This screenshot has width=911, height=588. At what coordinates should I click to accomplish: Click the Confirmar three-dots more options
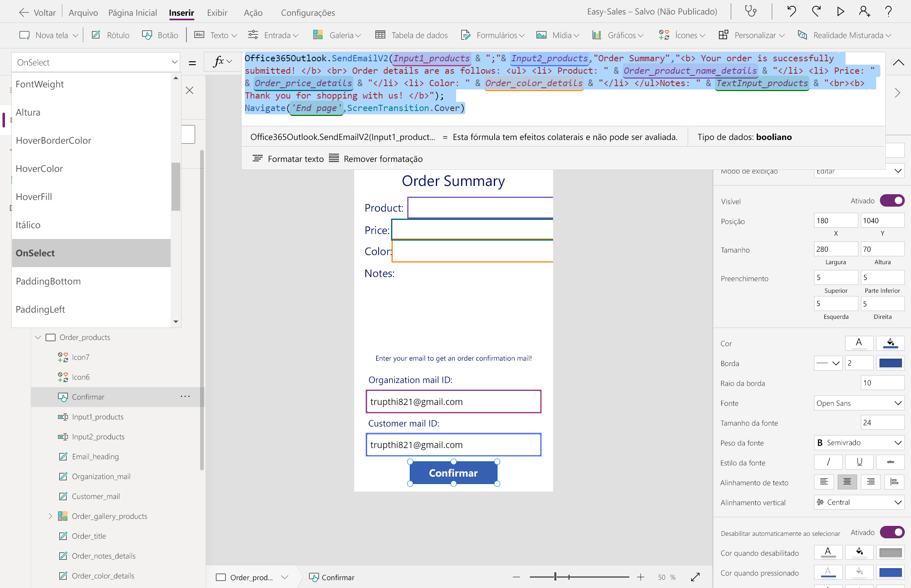click(185, 397)
